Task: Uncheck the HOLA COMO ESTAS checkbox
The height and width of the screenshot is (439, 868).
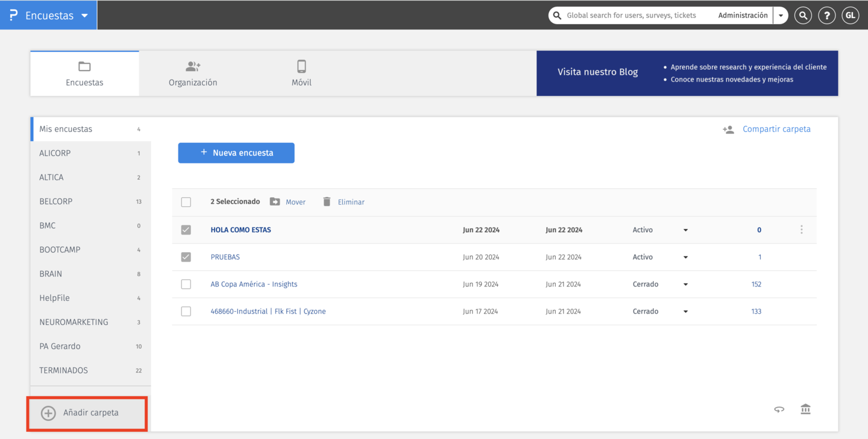Action: tap(186, 230)
